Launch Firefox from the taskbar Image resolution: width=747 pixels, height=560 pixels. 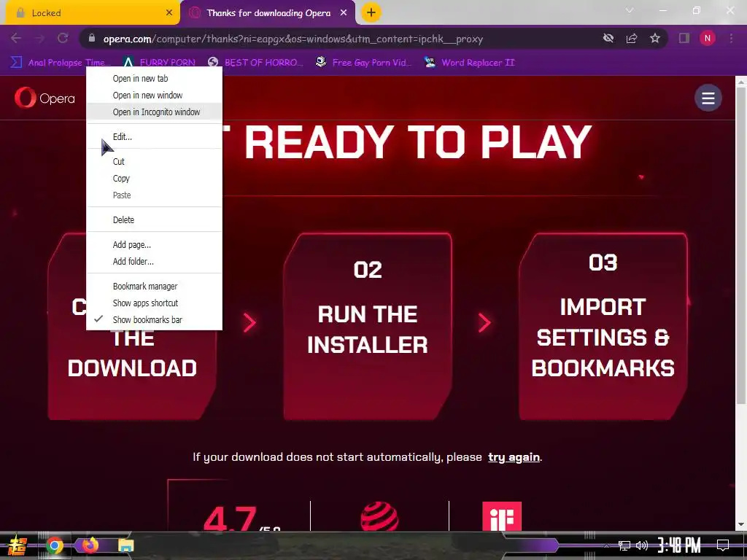click(90, 545)
